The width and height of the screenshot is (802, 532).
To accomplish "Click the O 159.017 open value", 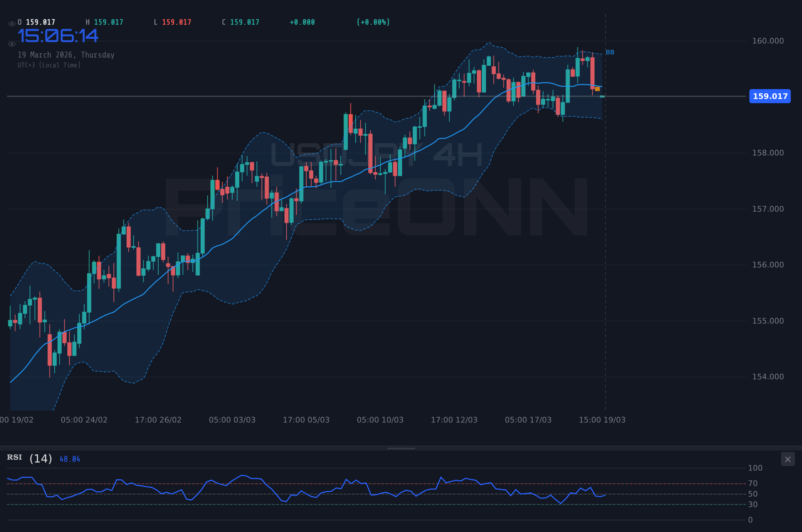I will click(37, 21).
